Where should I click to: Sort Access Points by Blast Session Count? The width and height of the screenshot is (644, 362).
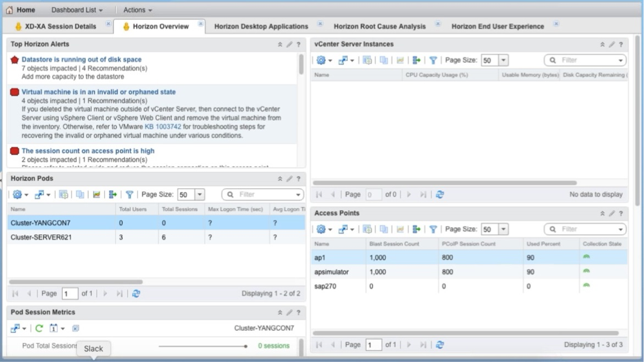click(x=402, y=243)
